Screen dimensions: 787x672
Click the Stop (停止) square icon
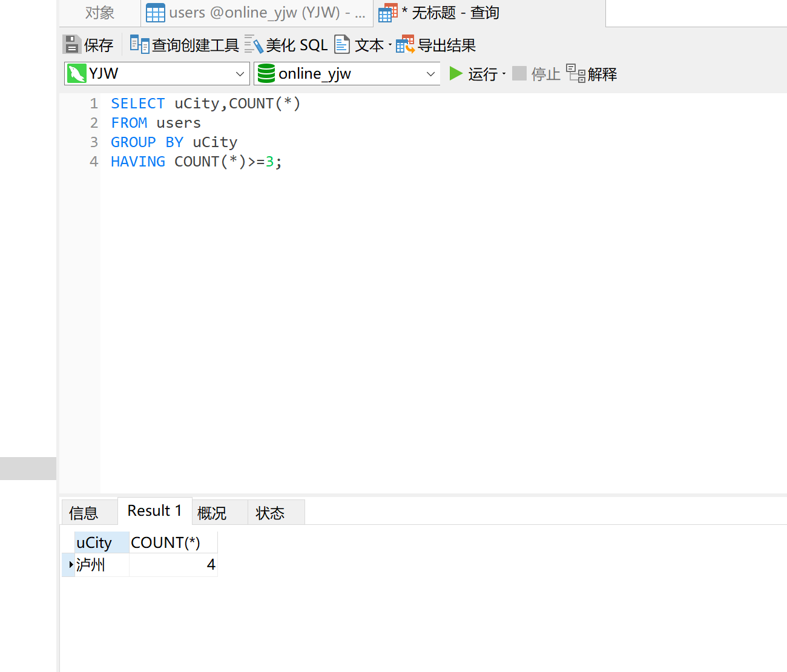click(x=519, y=74)
